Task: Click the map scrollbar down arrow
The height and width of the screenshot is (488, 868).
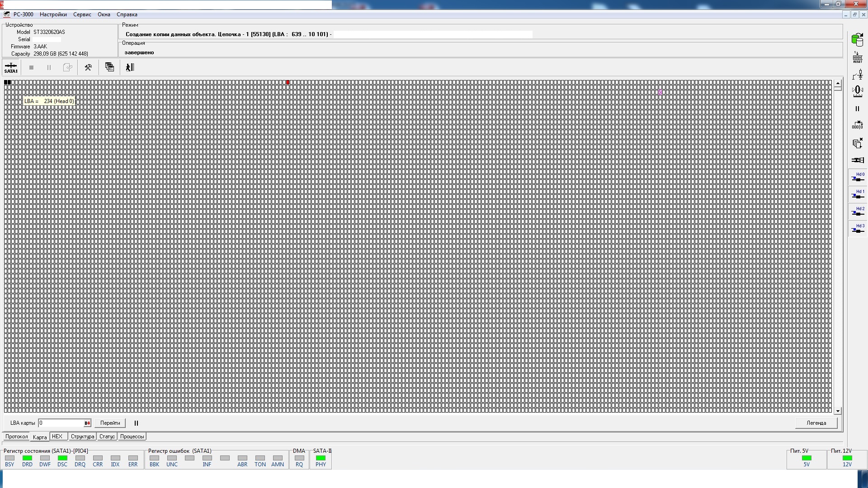Action: [838, 411]
